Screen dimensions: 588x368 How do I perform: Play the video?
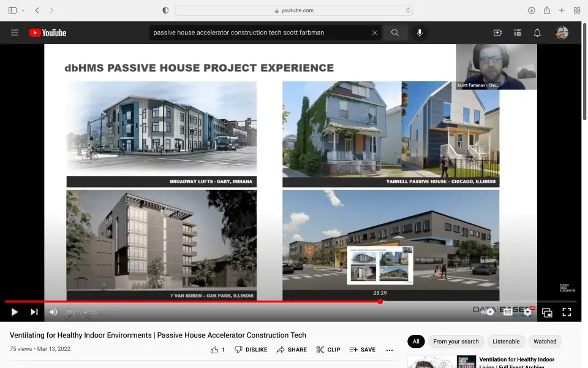(14, 312)
